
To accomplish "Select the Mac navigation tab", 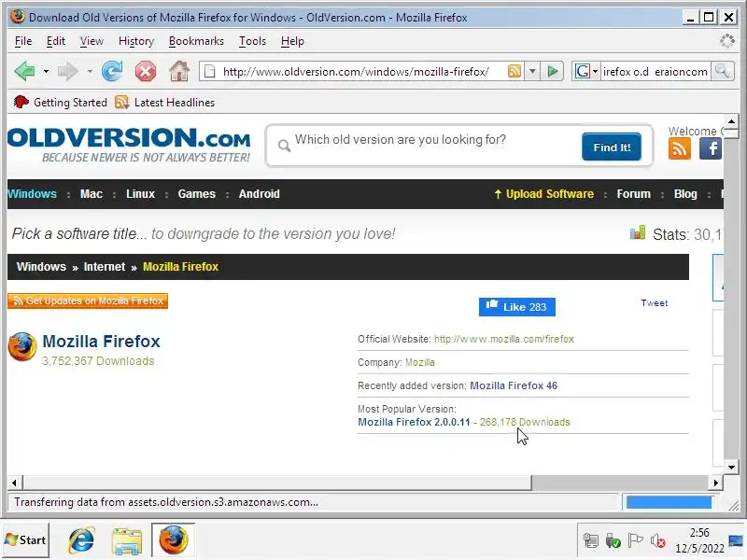I will (x=91, y=194).
